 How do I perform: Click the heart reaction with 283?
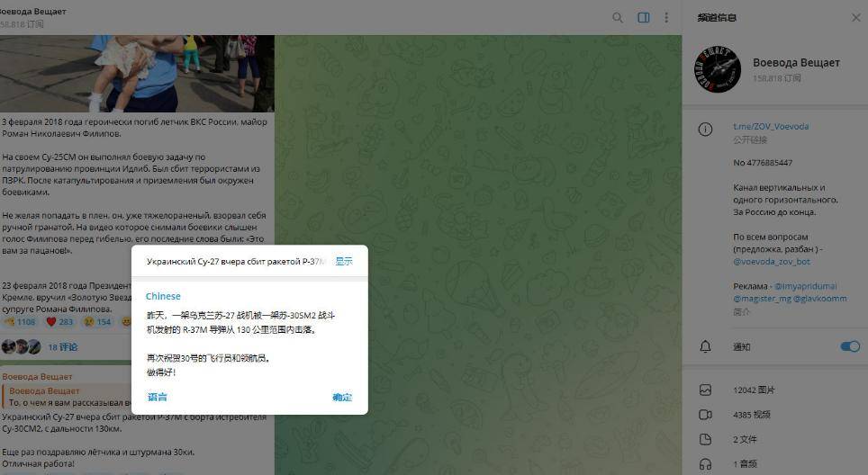tap(59, 321)
